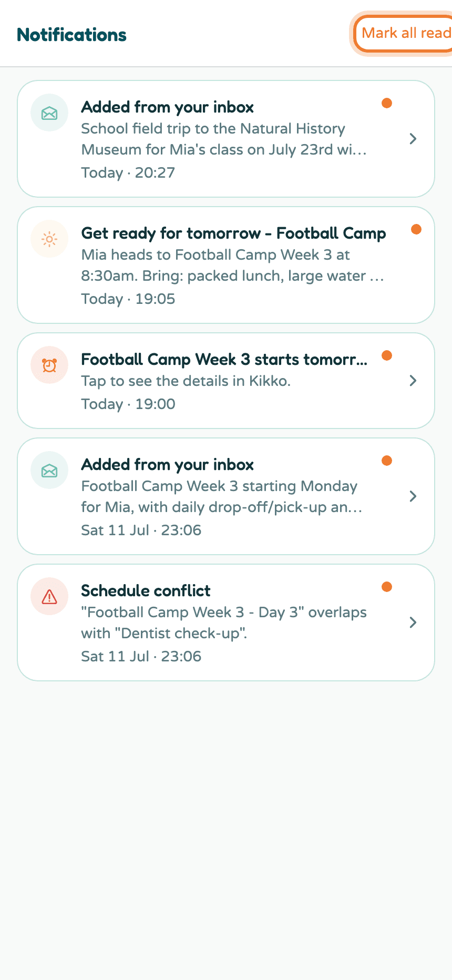452x980 pixels.
Task: Click unread dot on Football Camp starts tomorrow
Action: click(x=387, y=355)
